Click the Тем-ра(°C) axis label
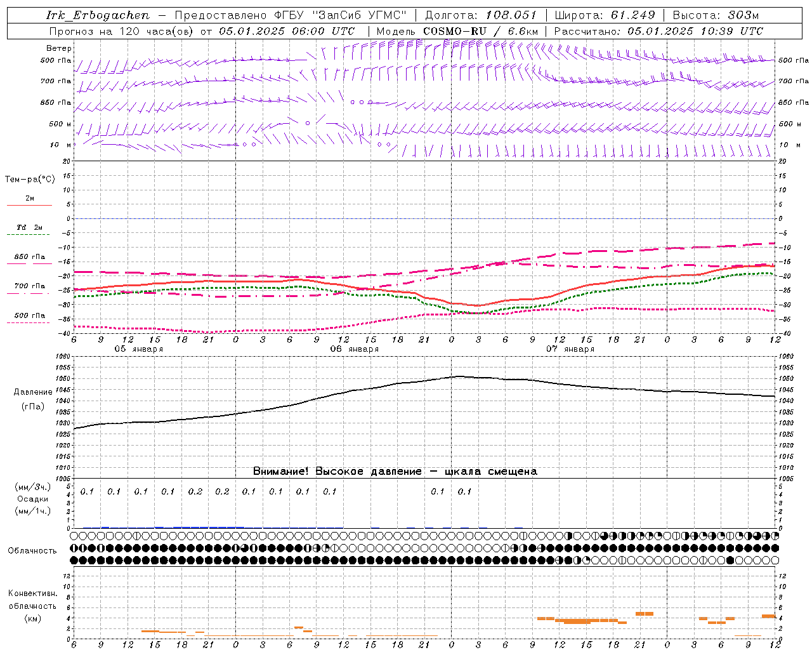 [x=30, y=180]
